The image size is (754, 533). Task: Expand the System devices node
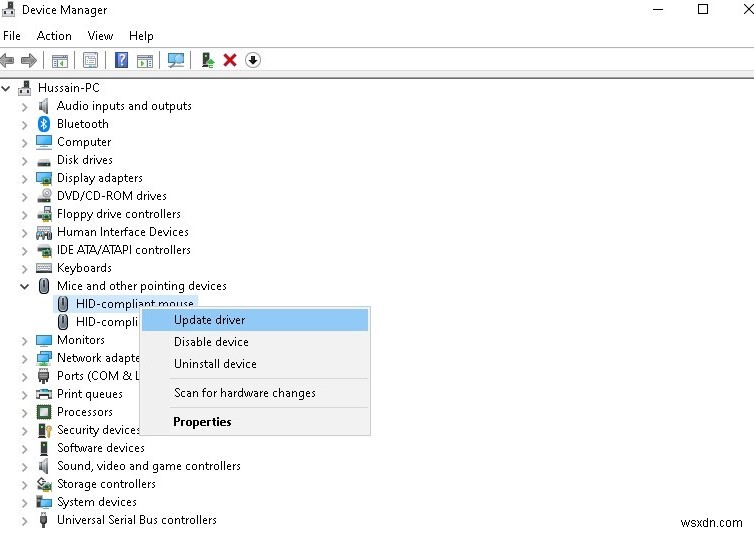pos(25,502)
